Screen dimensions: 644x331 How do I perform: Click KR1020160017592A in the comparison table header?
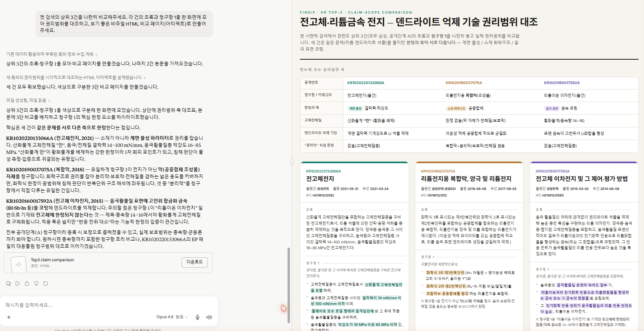[x=562, y=83]
